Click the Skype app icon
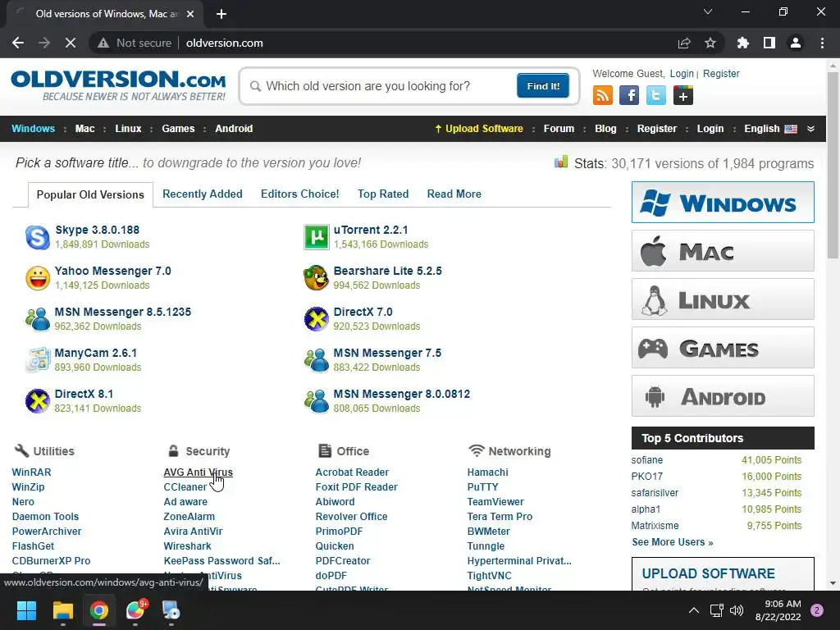 38,237
